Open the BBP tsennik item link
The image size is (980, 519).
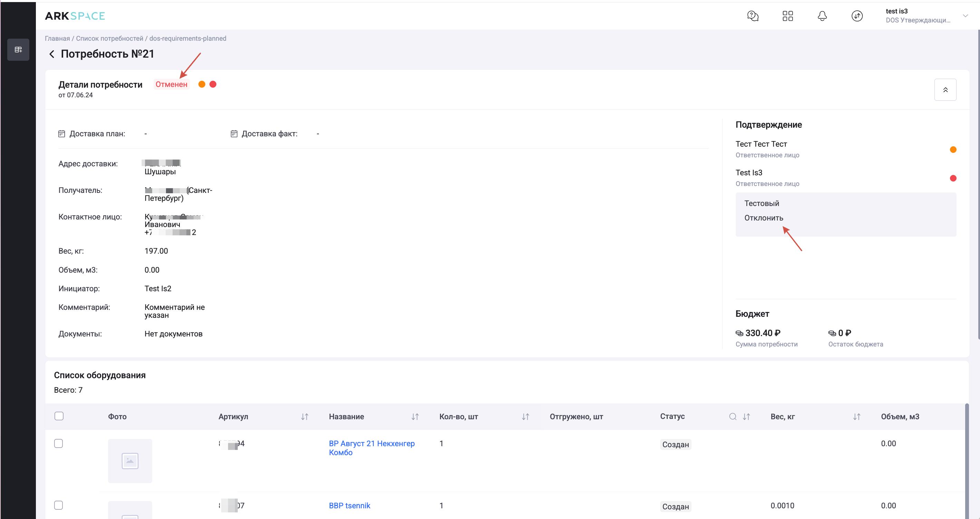pyautogui.click(x=349, y=505)
